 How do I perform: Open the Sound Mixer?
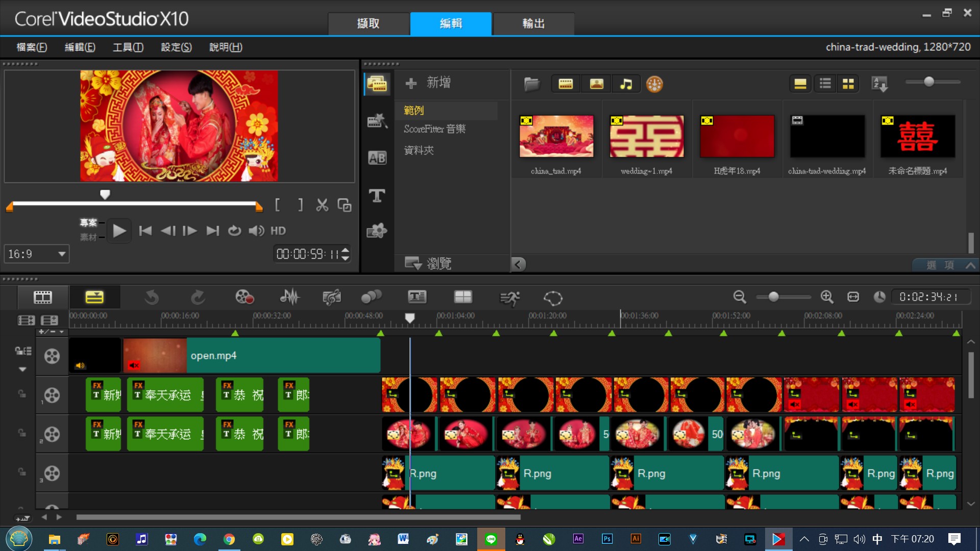click(x=289, y=297)
